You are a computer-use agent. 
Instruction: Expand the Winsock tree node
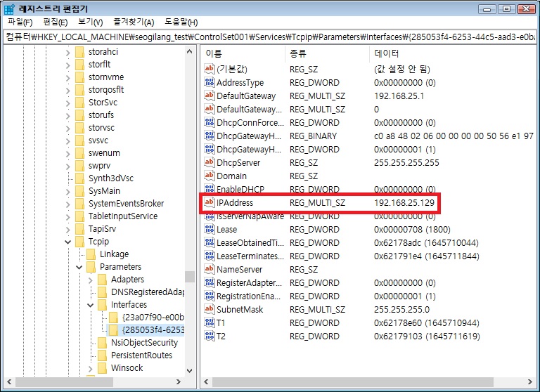click(x=91, y=369)
